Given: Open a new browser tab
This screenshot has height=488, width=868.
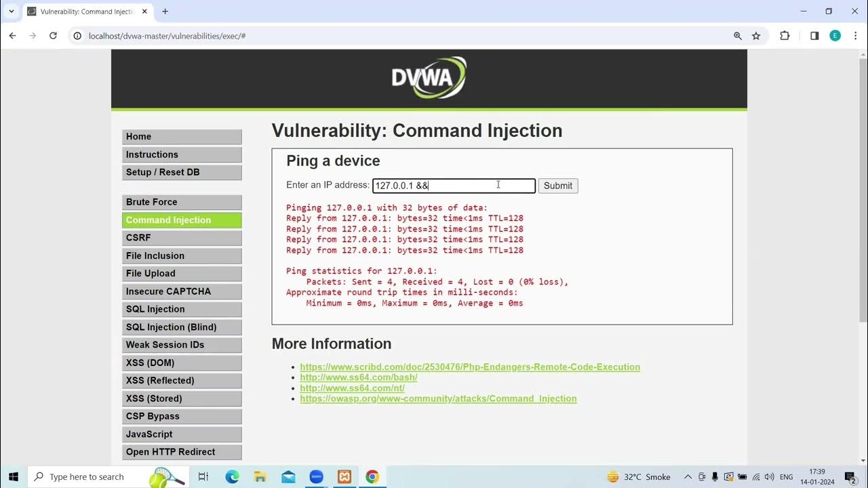Looking at the screenshot, I should (x=165, y=12).
